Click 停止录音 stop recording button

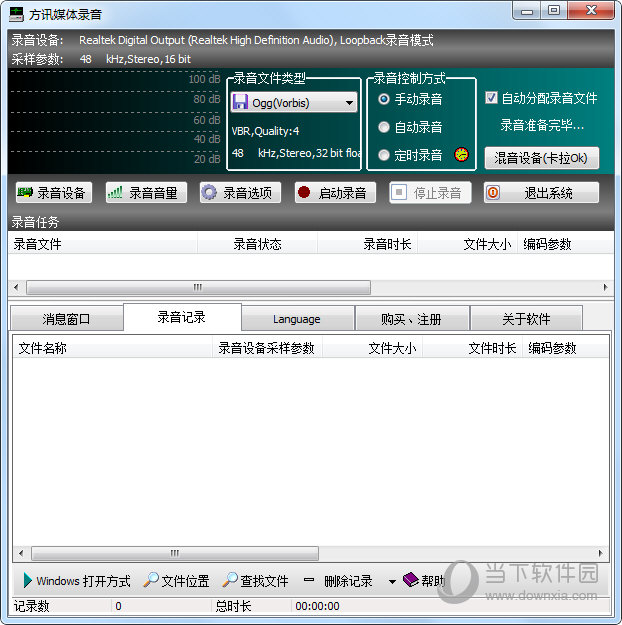(x=430, y=193)
